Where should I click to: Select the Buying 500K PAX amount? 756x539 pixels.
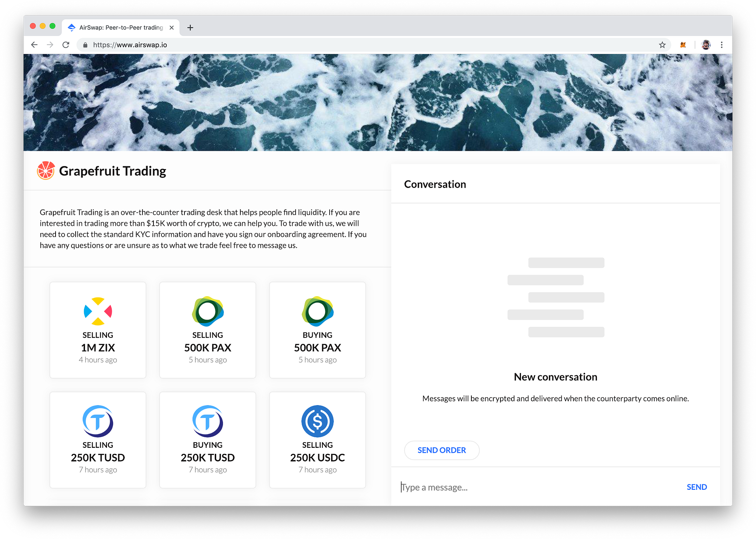pos(318,348)
